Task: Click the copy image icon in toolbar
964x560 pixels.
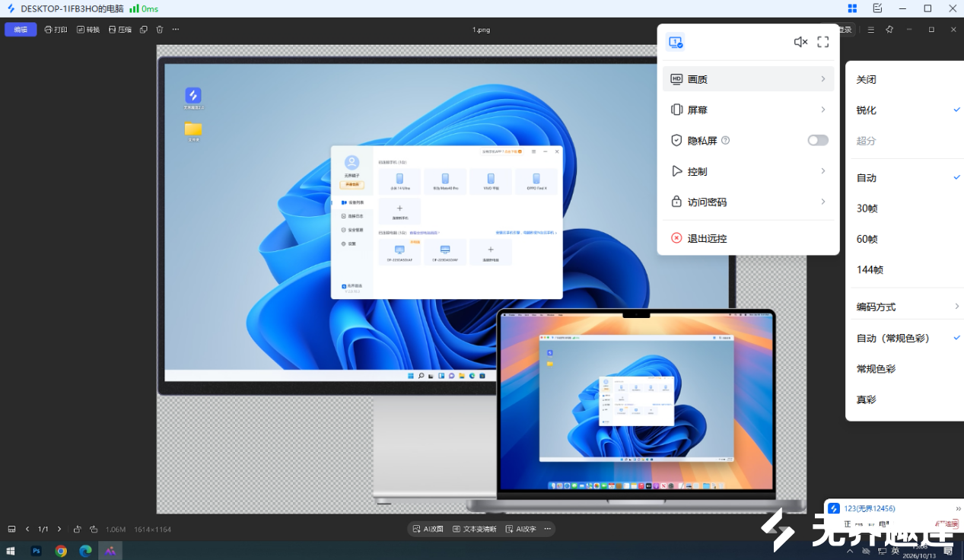Action: coord(143,30)
